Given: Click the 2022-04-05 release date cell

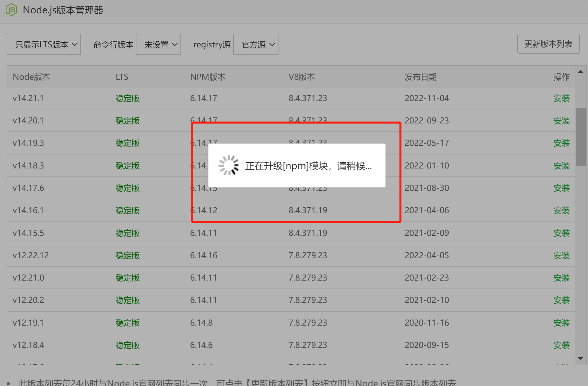Looking at the screenshot, I should [427, 256].
